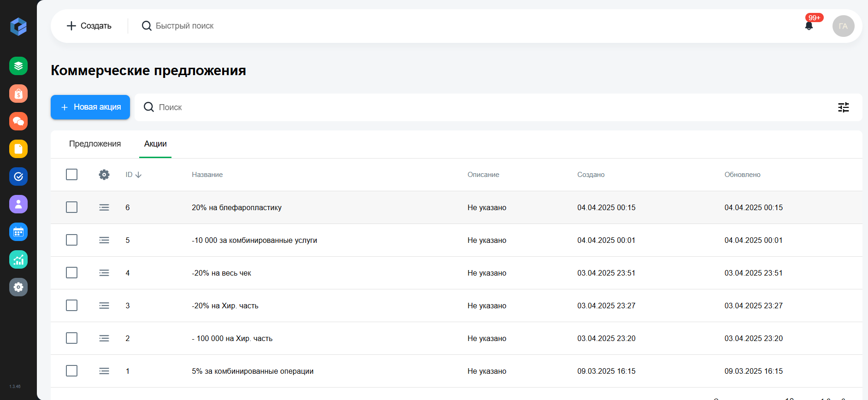Click created date 04.04.2025 00:15
The width and height of the screenshot is (868, 400).
pos(606,207)
